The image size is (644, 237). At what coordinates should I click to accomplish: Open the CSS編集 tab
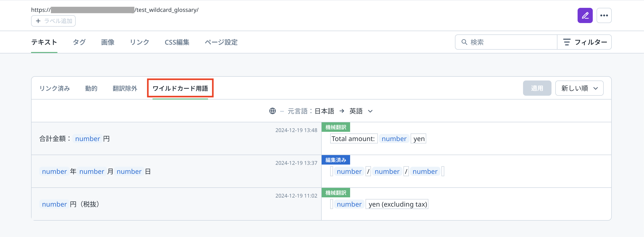177,42
